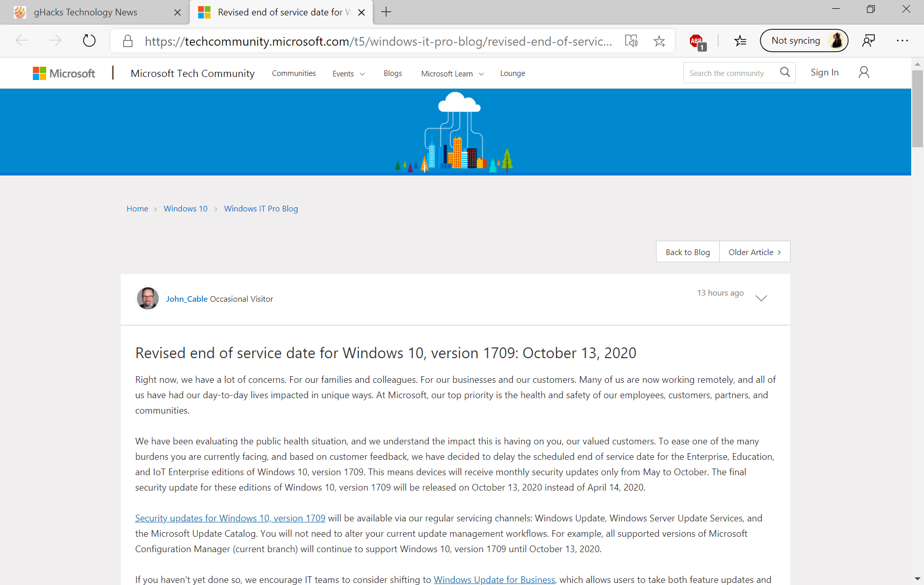Click the article title heading
The image size is (924, 585).
(x=386, y=353)
